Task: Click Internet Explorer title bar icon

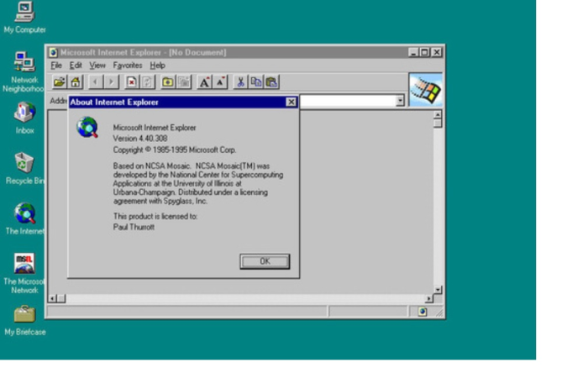Action: pos(53,52)
